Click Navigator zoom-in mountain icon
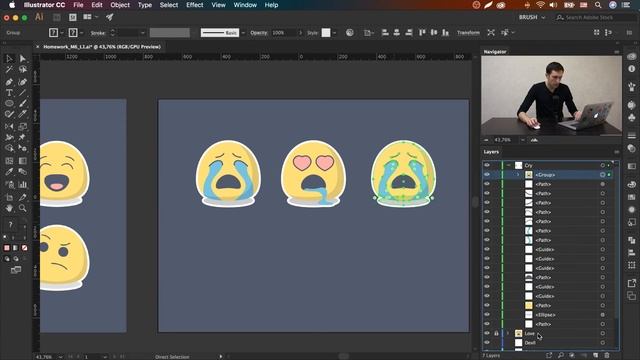This screenshot has width=640, height=360. point(534,140)
